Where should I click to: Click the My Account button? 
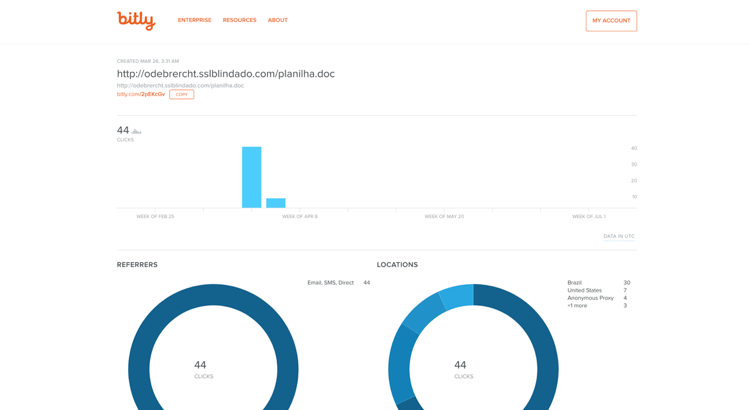[611, 21]
